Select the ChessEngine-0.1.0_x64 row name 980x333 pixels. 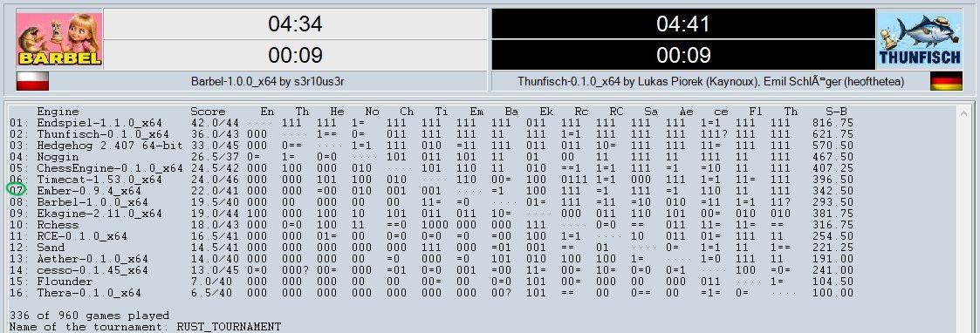[110, 168]
